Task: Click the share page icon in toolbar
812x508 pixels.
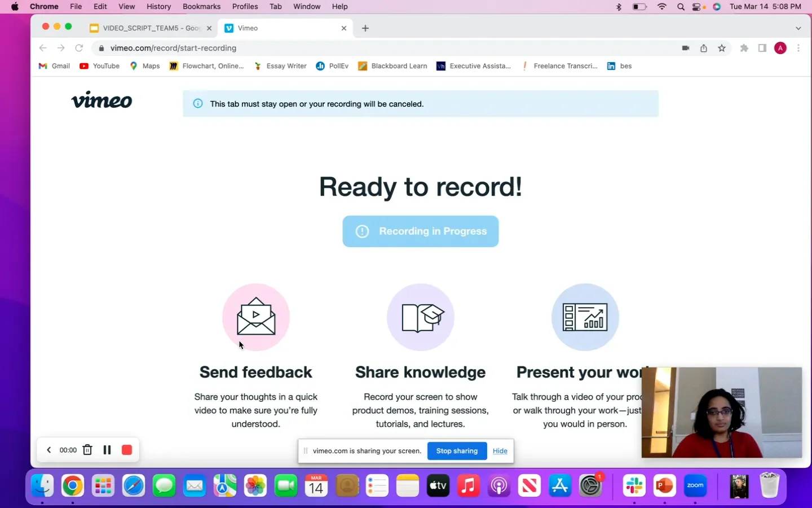Action: [x=704, y=48]
